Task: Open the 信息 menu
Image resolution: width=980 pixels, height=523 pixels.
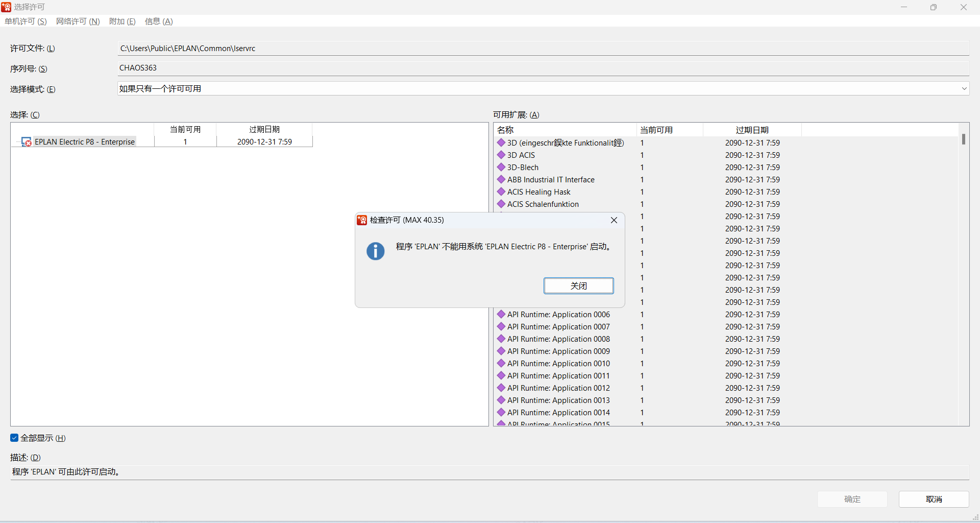Action: 159,21
